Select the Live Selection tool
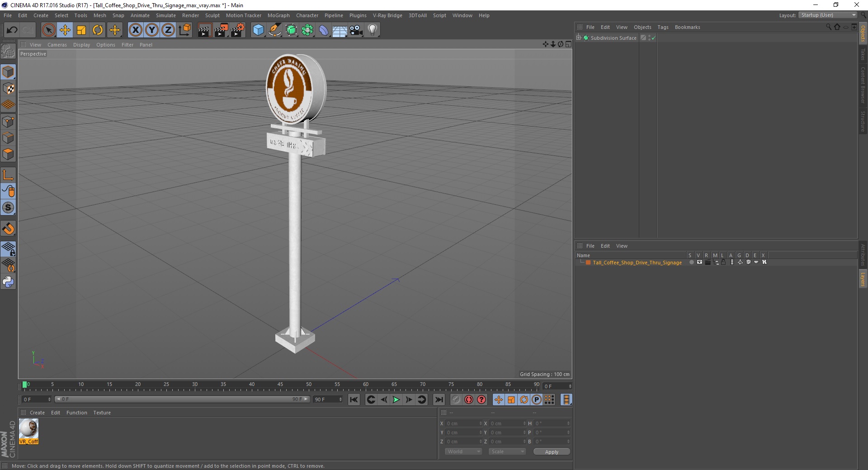The height and width of the screenshot is (470, 868). (x=48, y=30)
